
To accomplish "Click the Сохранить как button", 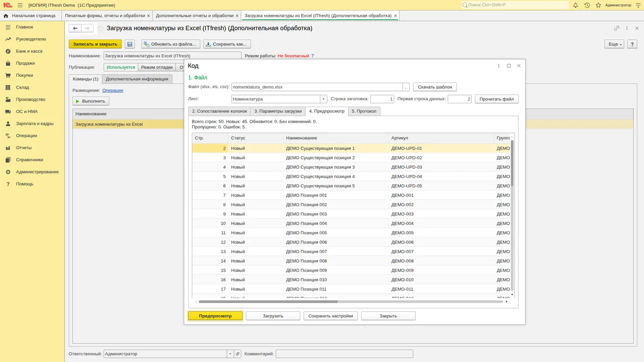I will pyautogui.click(x=227, y=44).
